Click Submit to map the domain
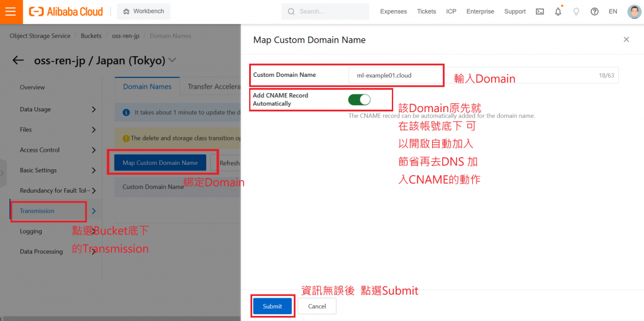Screen dimensions: 644x321 [x=272, y=306]
